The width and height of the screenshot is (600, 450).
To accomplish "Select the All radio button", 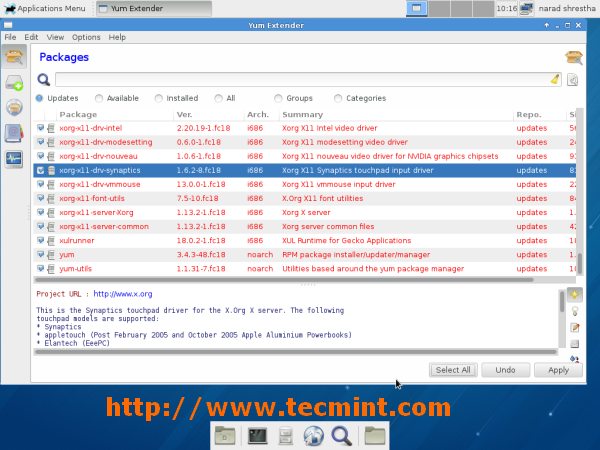I will tap(218, 98).
